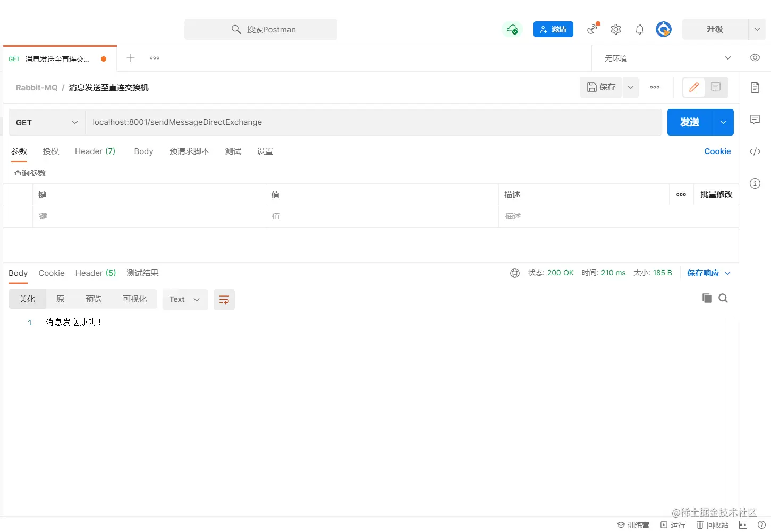
Task: Expand the save options dropdown arrow
Action: pyautogui.click(x=630, y=87)
